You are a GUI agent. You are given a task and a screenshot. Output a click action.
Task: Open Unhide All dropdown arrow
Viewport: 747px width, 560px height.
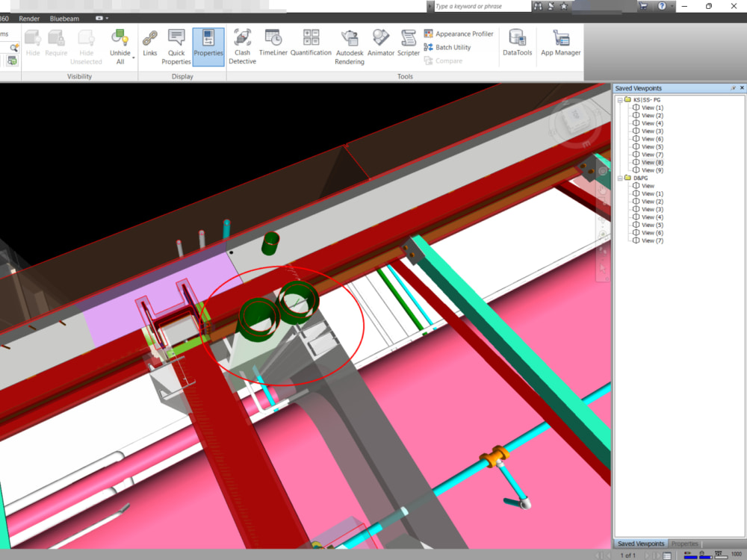(x=134, y=58)
